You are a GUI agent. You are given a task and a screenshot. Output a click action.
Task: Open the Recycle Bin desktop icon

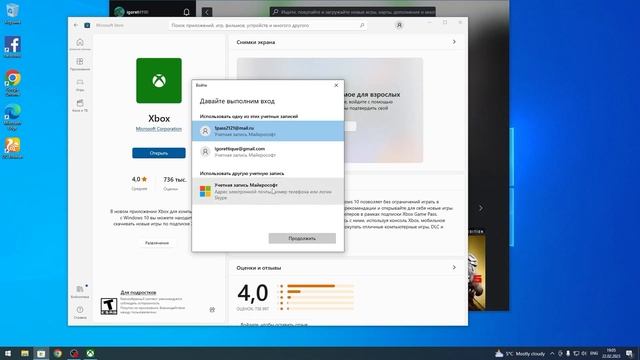pos(13,13)
